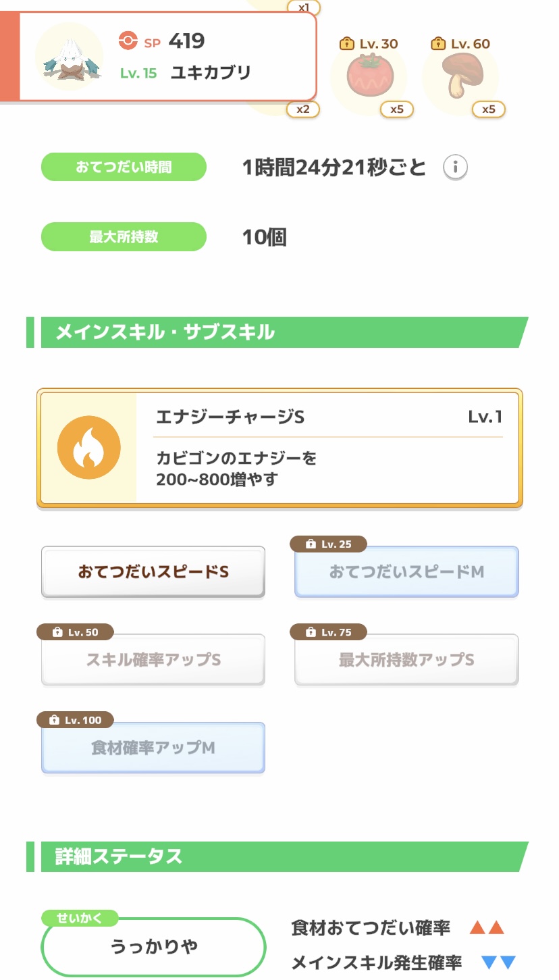Screen dimensions: 559x980
Task: Tap the Lv. 100 lock badge
Action: 75,720
